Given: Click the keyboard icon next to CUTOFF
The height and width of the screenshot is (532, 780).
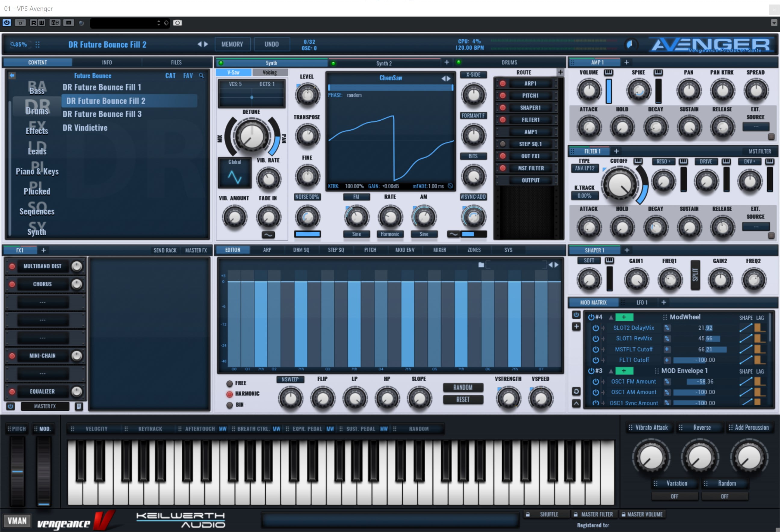Looking at the screenshot, I should (x=638, y=161).
